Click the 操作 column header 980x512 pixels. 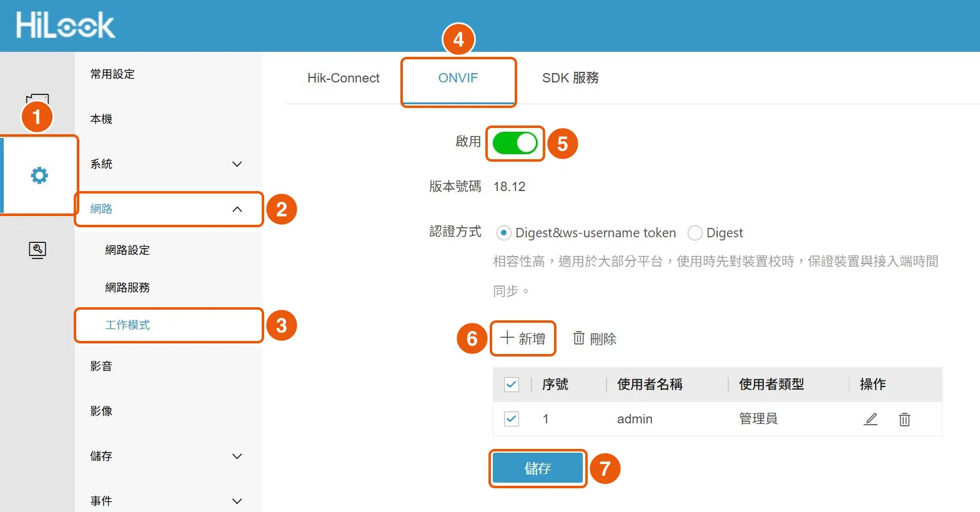click(873, 385)
